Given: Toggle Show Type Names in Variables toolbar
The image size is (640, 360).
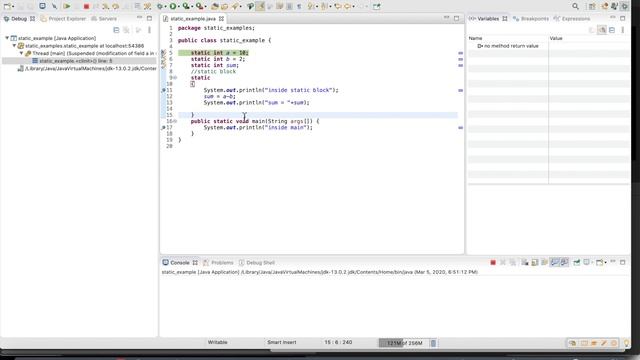Looking at the screenshot, I should pyautogui.click(x=602, y=30).
